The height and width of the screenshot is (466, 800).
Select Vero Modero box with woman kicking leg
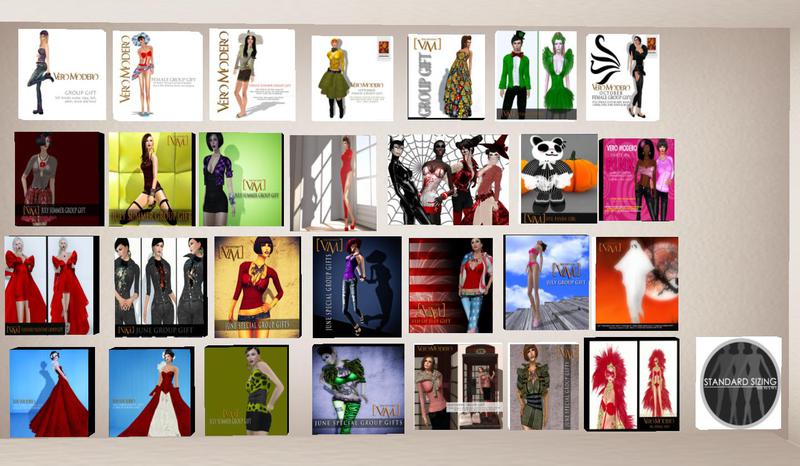[x=62, y=75]
